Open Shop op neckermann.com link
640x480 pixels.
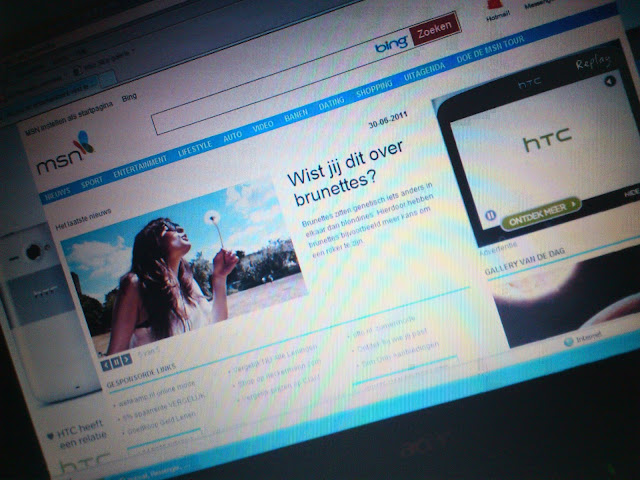(x=280, y=372)
